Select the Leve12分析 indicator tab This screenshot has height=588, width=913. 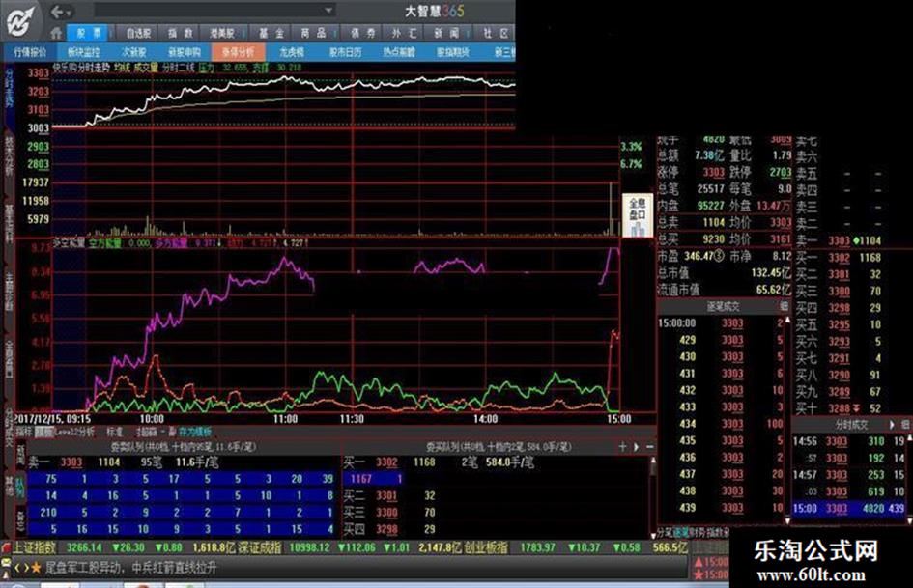tap(74, 432)
